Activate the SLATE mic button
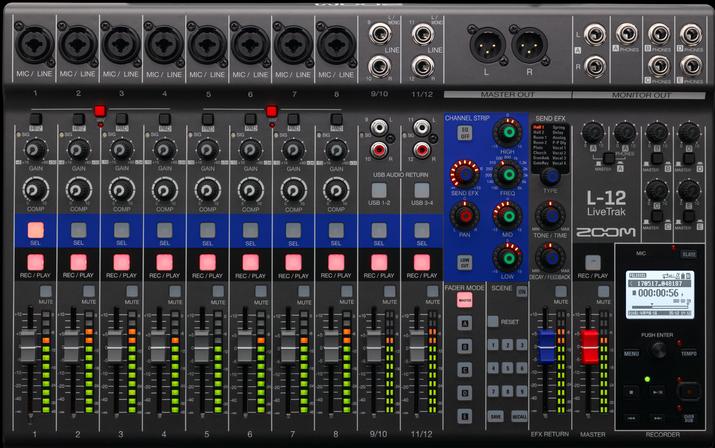 [x=689, y=254]
